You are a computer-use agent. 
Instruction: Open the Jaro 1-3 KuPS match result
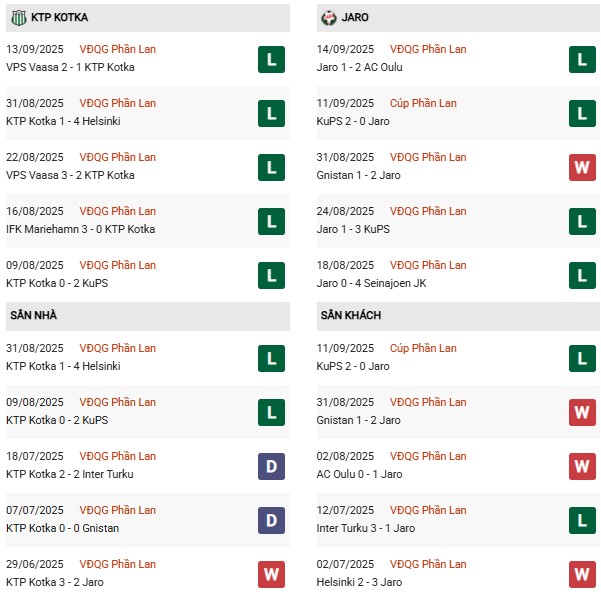[x=353, y=229]
